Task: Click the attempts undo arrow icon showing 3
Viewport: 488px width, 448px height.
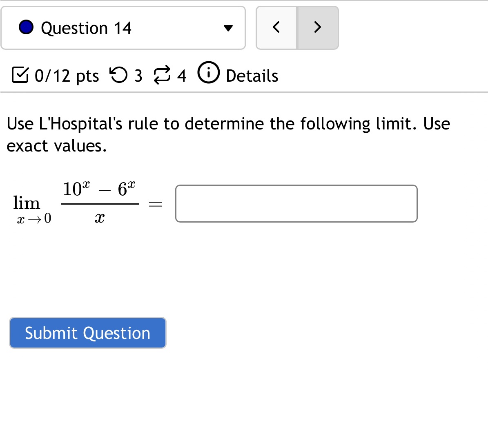Action: tap(120, 75)
